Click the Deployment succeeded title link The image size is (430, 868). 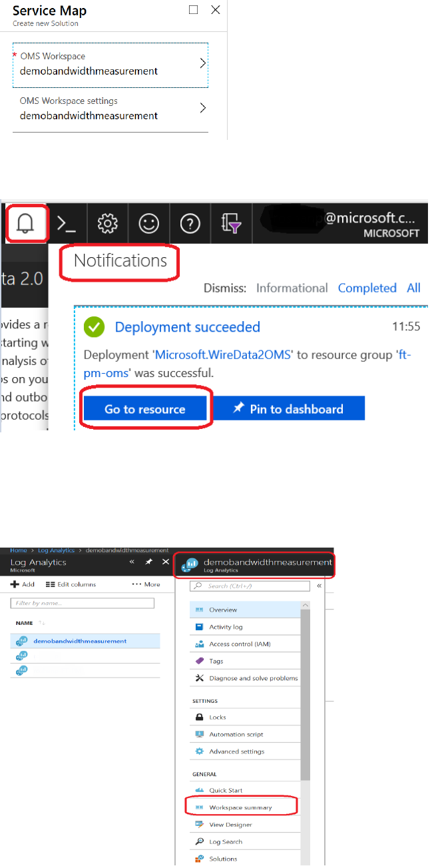coord(188,327)
